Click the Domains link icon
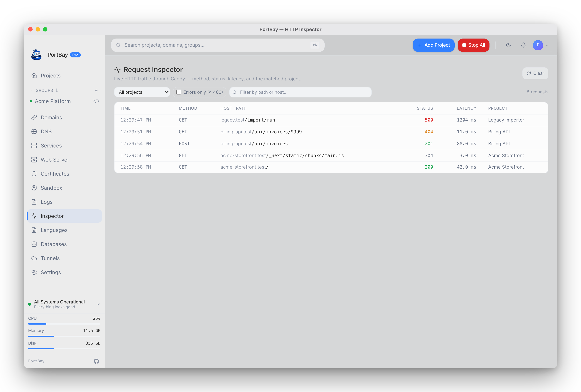Screen dimensions: 581x392 pos(34,117)
